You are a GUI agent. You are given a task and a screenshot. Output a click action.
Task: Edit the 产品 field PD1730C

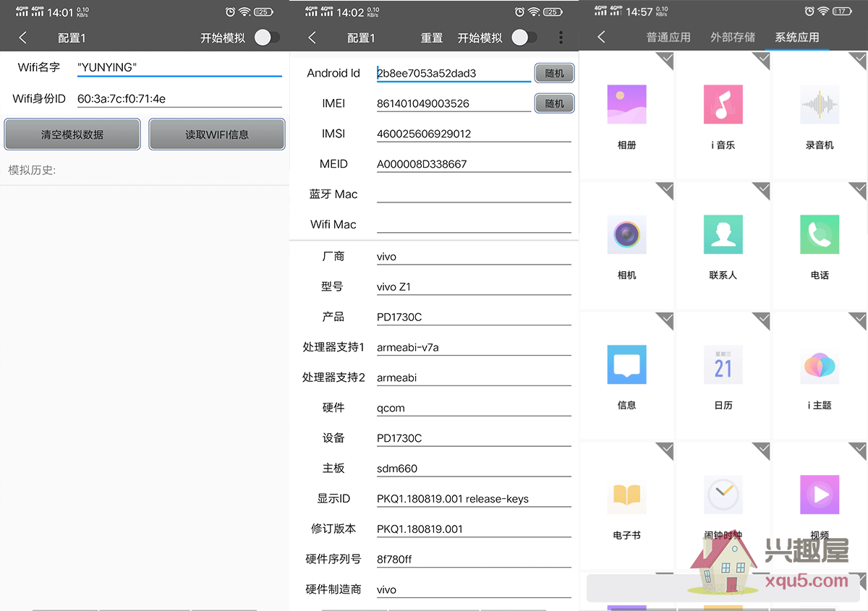[x=474, y=317]
